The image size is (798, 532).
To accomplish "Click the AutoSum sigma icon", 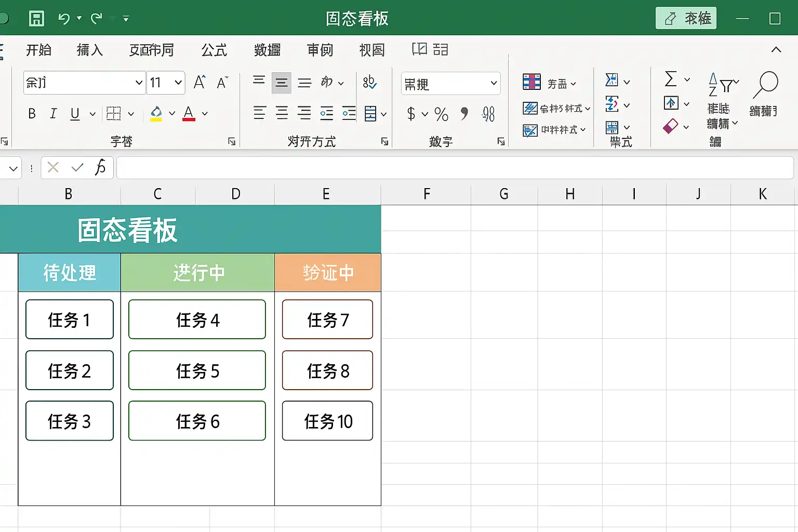I will tap(671, 79).
